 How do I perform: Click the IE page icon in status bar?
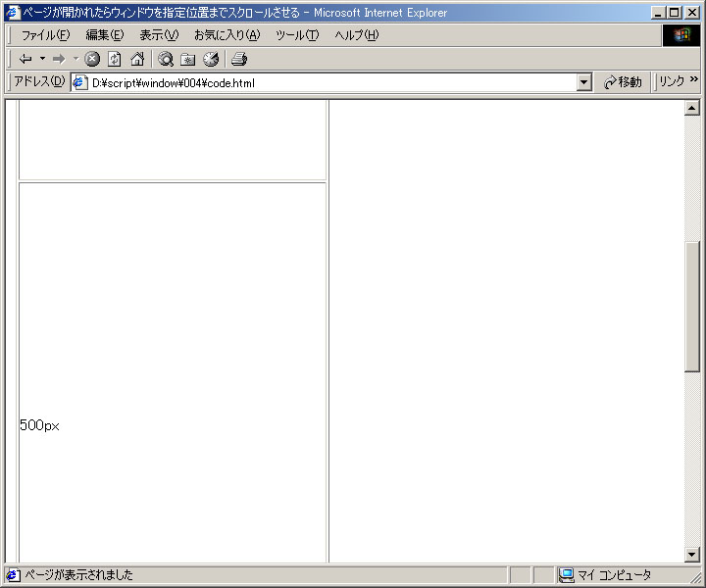pyautogui.click(x=13, y=575)
